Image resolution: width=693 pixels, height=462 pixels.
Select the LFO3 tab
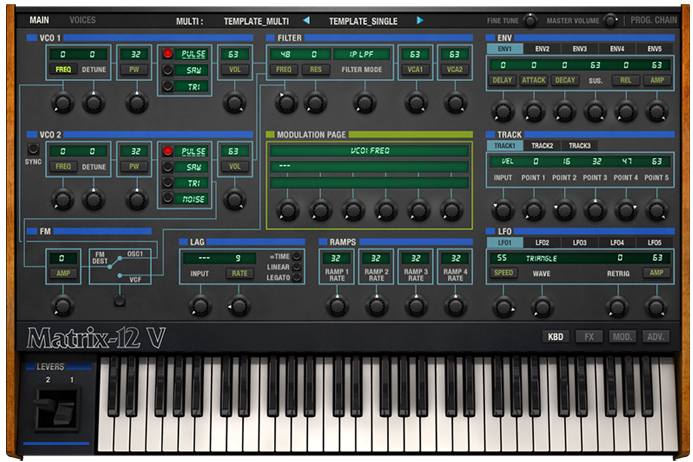[x=579, y=242]
